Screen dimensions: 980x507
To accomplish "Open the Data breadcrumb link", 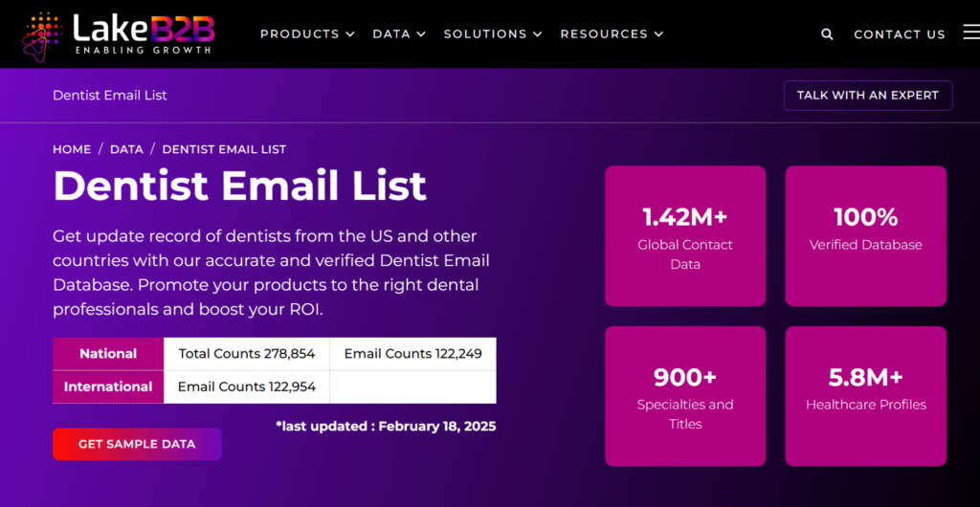I will click(x=126, y=149).
